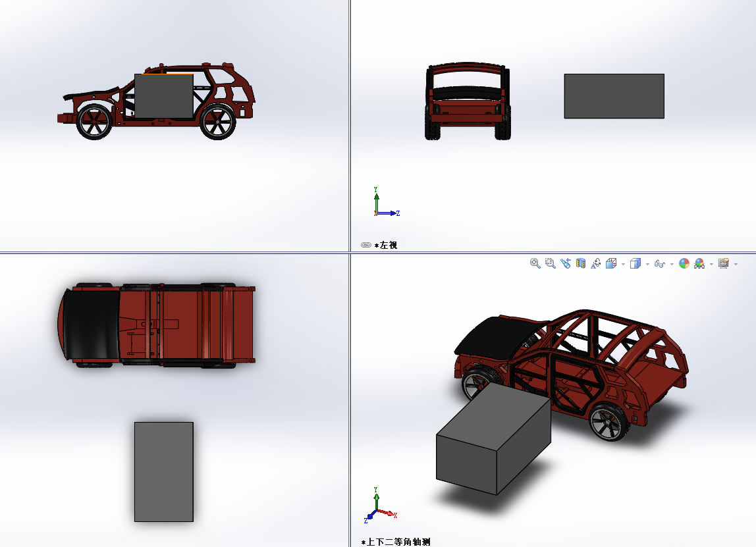Expand the View Orientation dropdown arrow
Viewport: 756px width, 547px height.
point(624,264)
